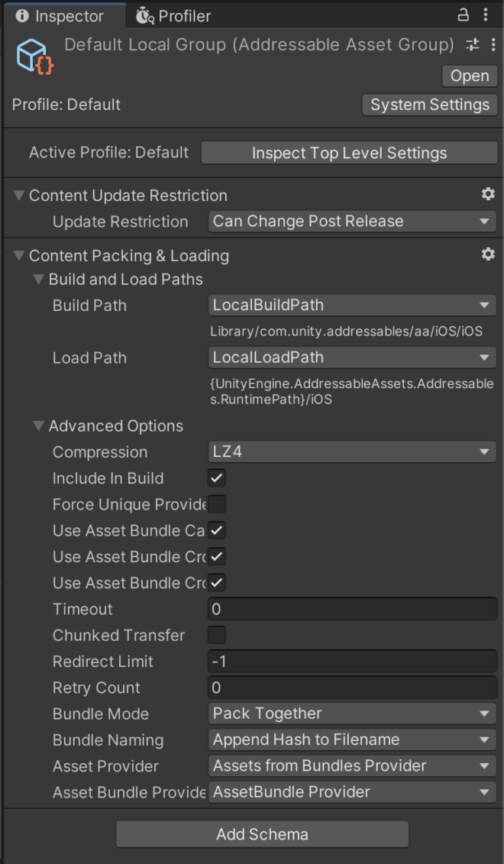Open the Inspector tab options kebab menu
Image resolution: width=504 pixels, height=864 pixels.
pyautogui.click(x=486, y=15)
